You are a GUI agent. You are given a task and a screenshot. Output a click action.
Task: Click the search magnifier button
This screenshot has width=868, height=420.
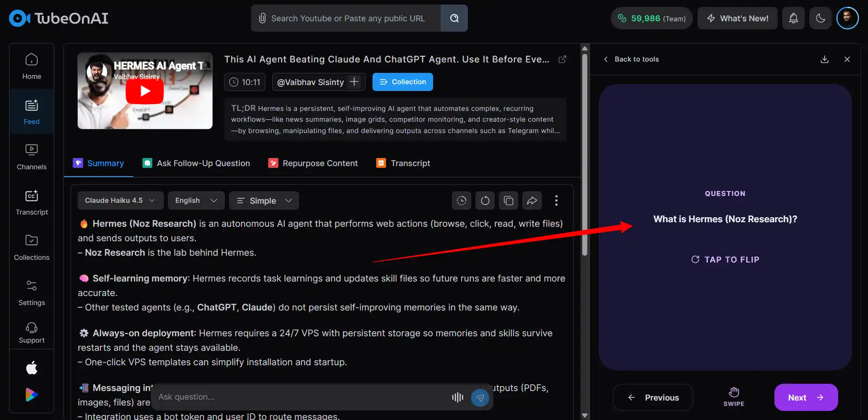[x=454, y=18]
